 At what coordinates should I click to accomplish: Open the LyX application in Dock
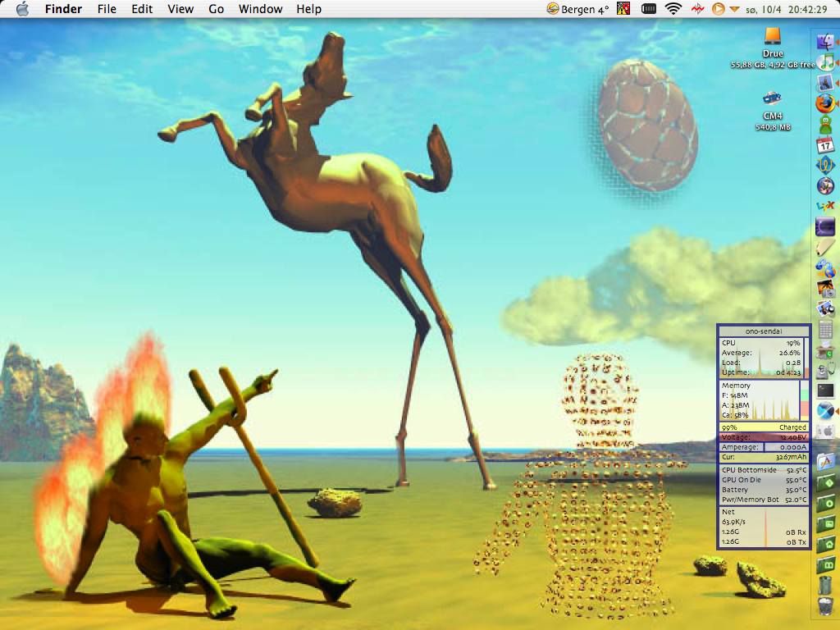[x=825, y=206]
